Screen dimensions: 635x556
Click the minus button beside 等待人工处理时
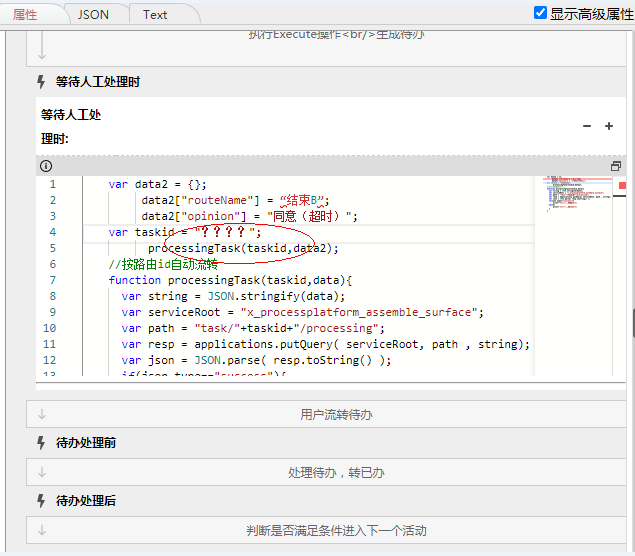[x=587, y=126]
